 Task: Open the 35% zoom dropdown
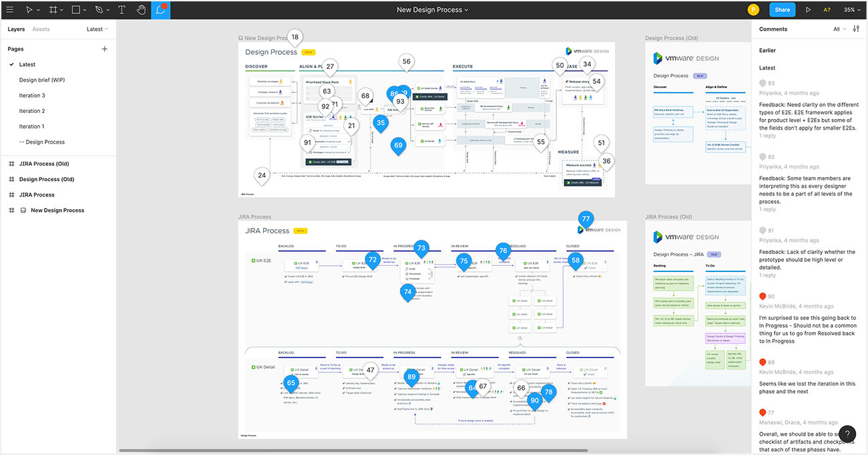[x=852, y=10]
